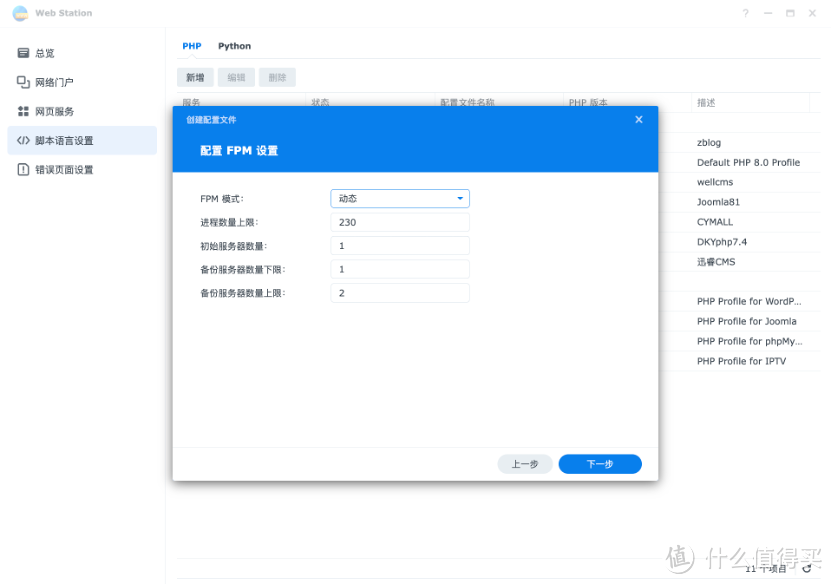
Task: Select the PHP Profile for IPTV row
Action: tap(741, 361)
